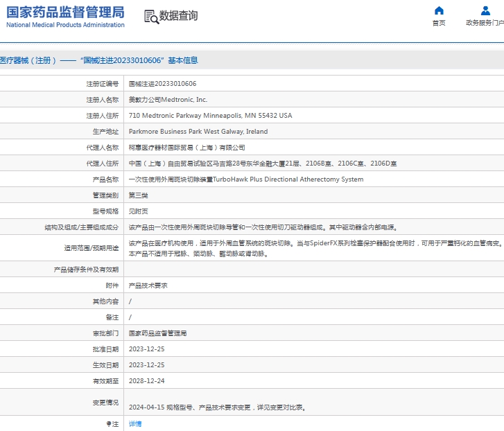504x431 pixels.
Task: Select agent name 柯惠医疗器材国际贸易 cell
Action: point(186,148)
